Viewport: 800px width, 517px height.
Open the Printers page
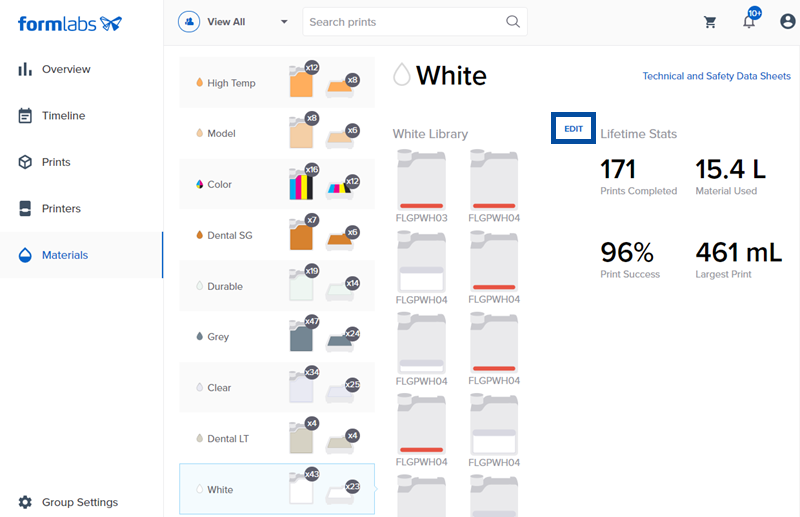(61, 208)
